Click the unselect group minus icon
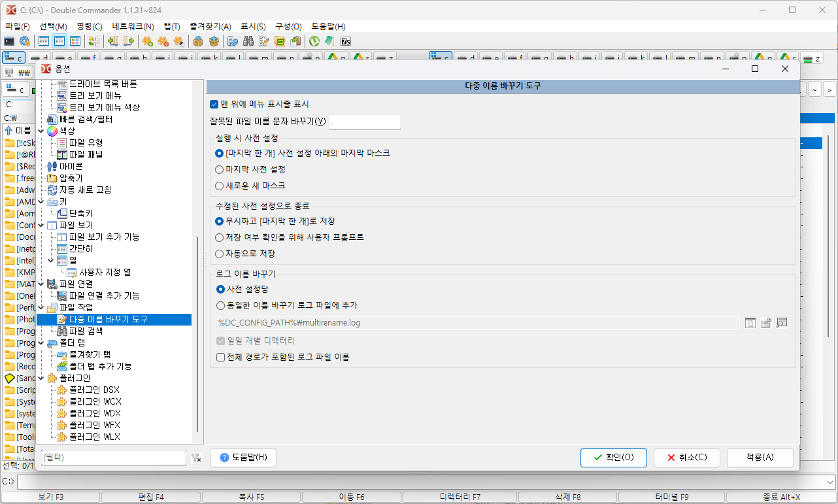838x504 pixels. (163, 41)
